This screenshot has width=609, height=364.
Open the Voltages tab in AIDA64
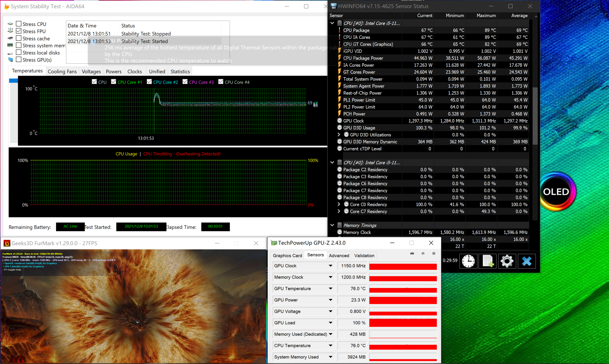point(91,72)
